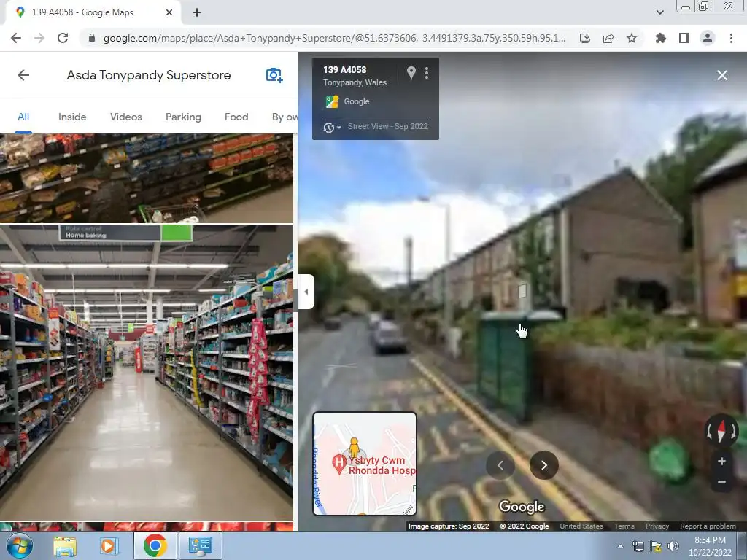The height and width of the screenshot is (560, 747).
Task: Open the Home baking aisle photo
Action: (x=146, y=373)
